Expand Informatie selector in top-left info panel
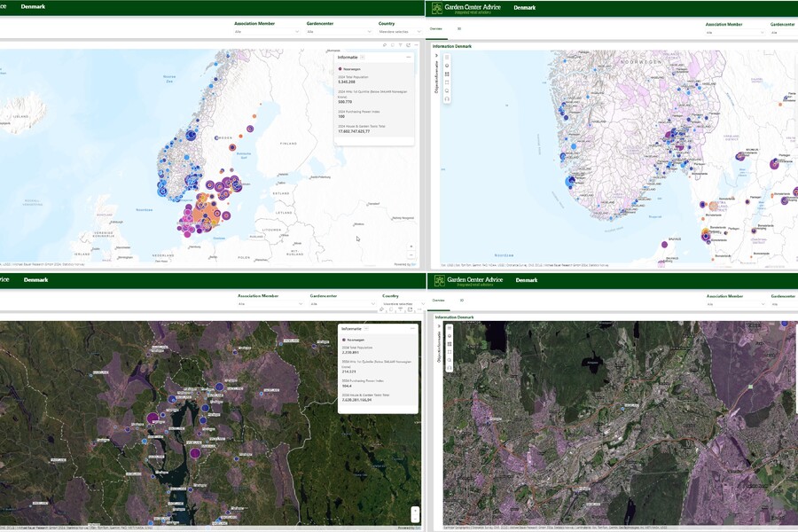Screen dimensions: 798x532 [x=363, y=57]
